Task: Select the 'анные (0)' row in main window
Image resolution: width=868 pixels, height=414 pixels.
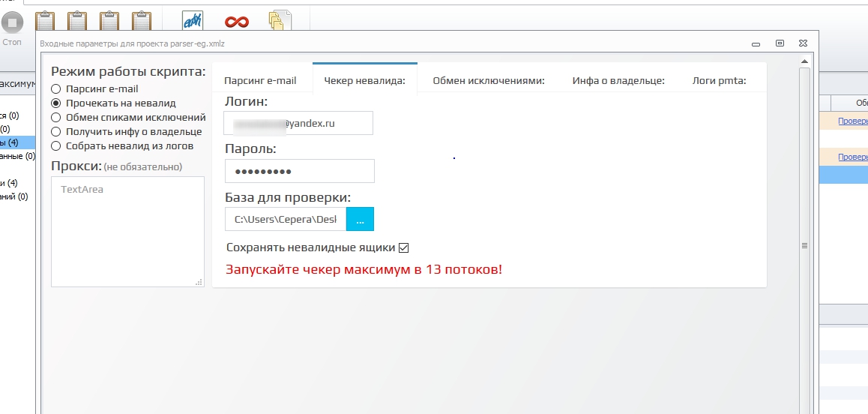Action: 18,156
